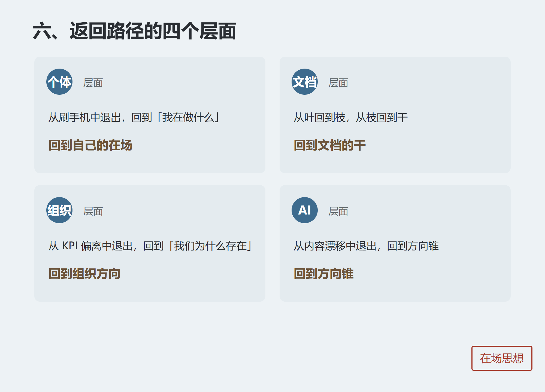Click text 从 KPI 偏离中退出

[90, 246]
